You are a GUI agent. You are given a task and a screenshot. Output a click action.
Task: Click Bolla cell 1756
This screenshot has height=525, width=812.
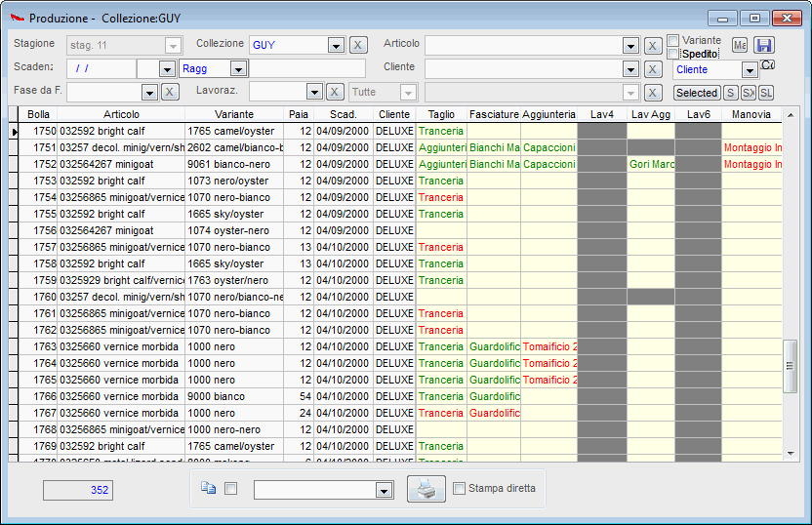click(38, 230)
